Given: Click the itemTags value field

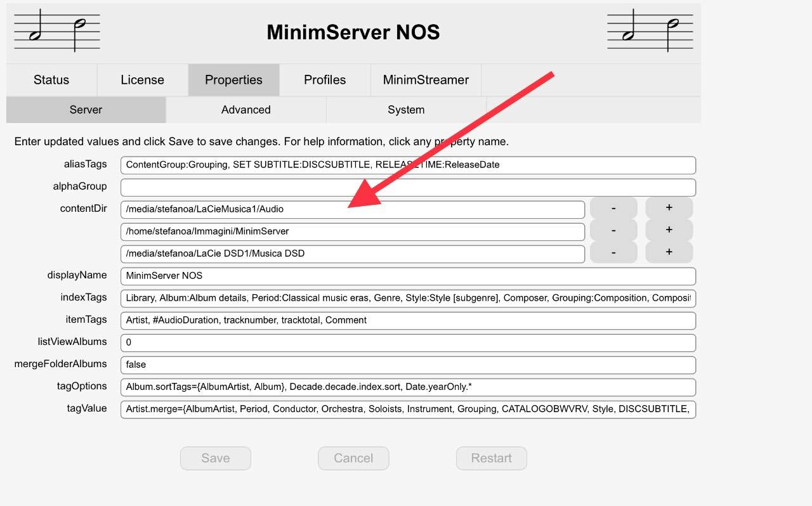Looking at the screenshot, I should (408, 320).
